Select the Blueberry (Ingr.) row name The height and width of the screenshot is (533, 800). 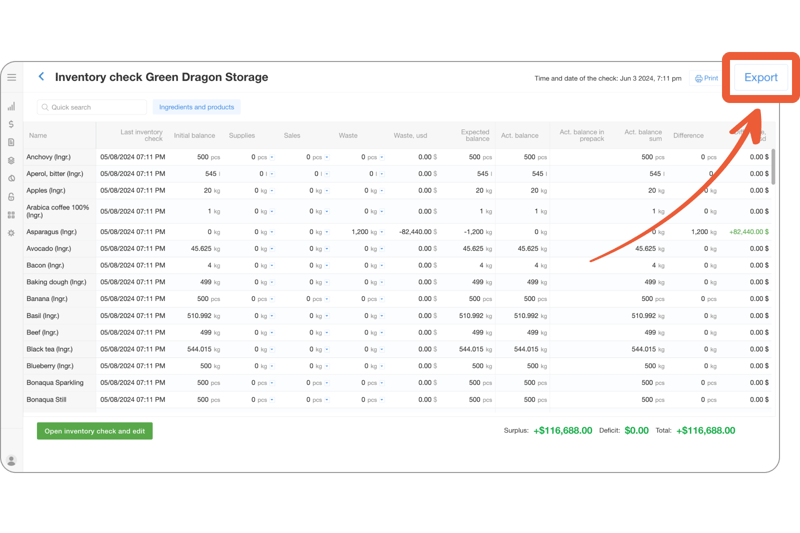pos(50,366)
